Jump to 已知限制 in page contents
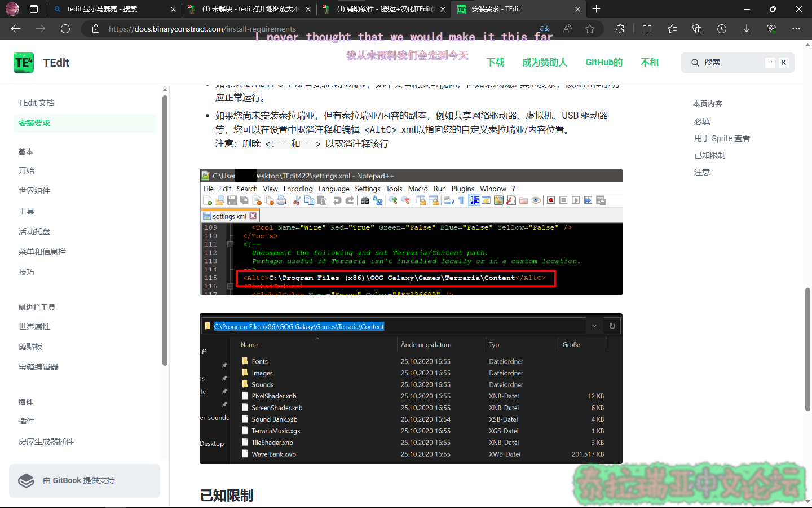Viewport: 812px width, 508px height. pyautogui.click(x=710, y=155)
